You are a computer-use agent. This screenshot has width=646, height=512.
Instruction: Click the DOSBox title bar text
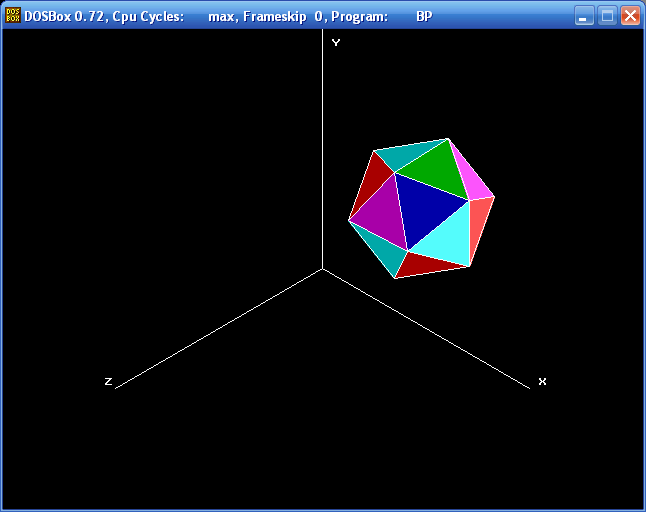click(x=228, y=16)
